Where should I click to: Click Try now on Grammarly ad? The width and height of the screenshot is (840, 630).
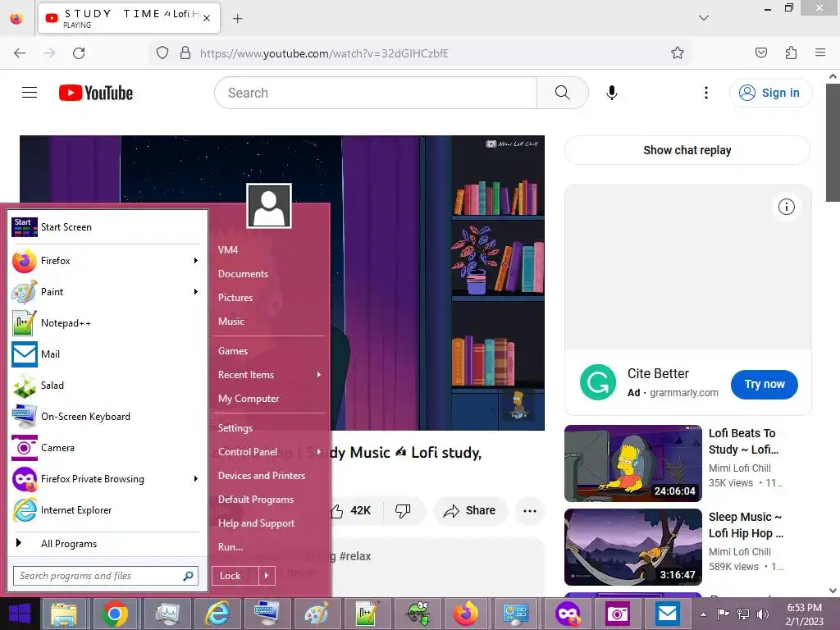tap(764, 384)
